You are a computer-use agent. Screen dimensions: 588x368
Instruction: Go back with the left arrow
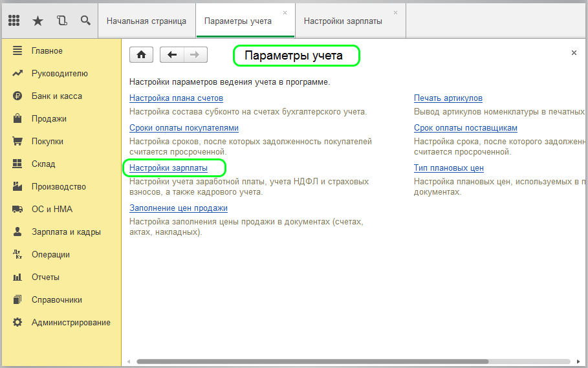click(x=172, y=55)
